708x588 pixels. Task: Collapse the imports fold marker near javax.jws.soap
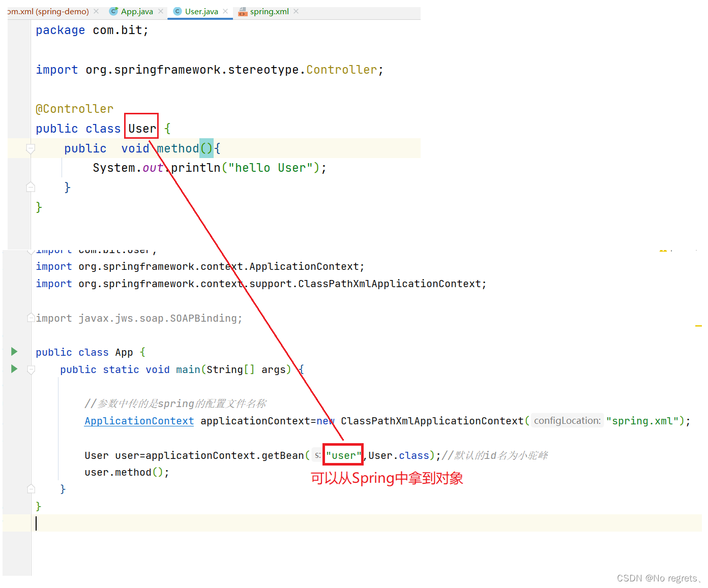[x=31, y=318]
